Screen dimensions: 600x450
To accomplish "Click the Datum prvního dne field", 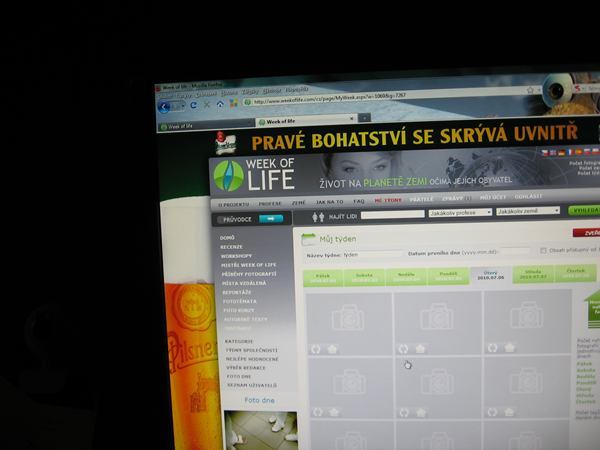I will click(x=515, y=251).
